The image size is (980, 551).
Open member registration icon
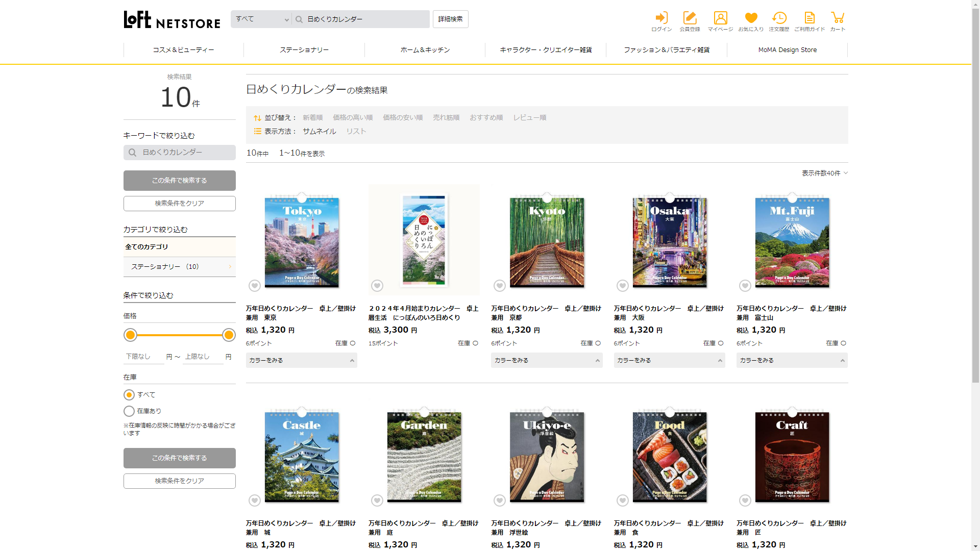690,18
